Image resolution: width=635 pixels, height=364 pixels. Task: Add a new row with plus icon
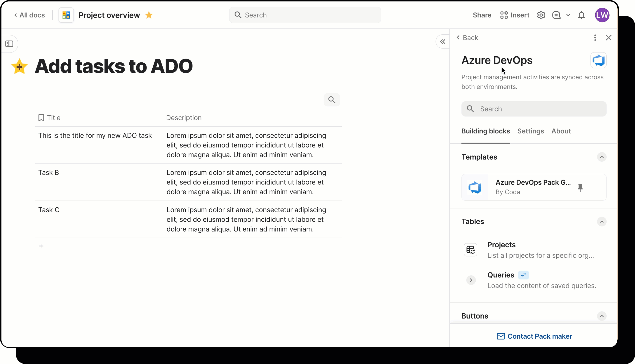point(41,246)
